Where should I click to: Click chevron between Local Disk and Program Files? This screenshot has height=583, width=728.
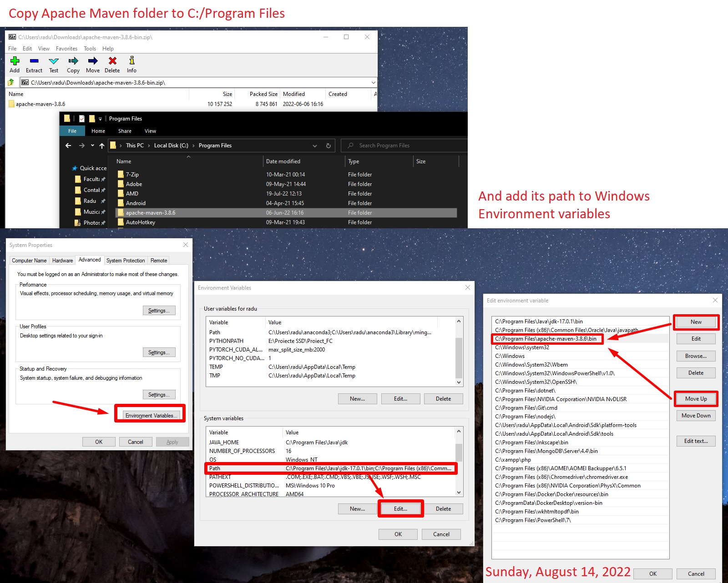click(193, 146)
